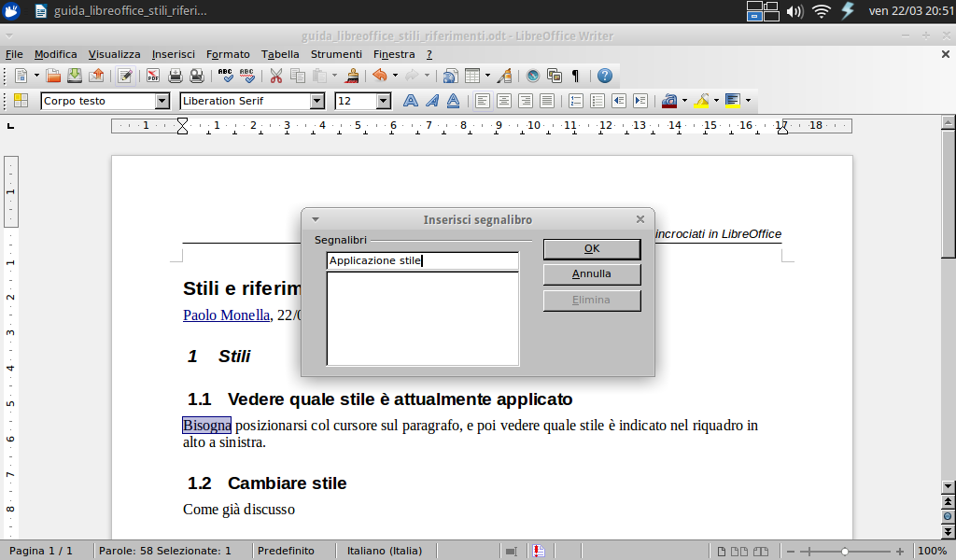The width and height of the screenshot is (956, 560).
Task: Open the Visualizza menu
Action: 114,54
